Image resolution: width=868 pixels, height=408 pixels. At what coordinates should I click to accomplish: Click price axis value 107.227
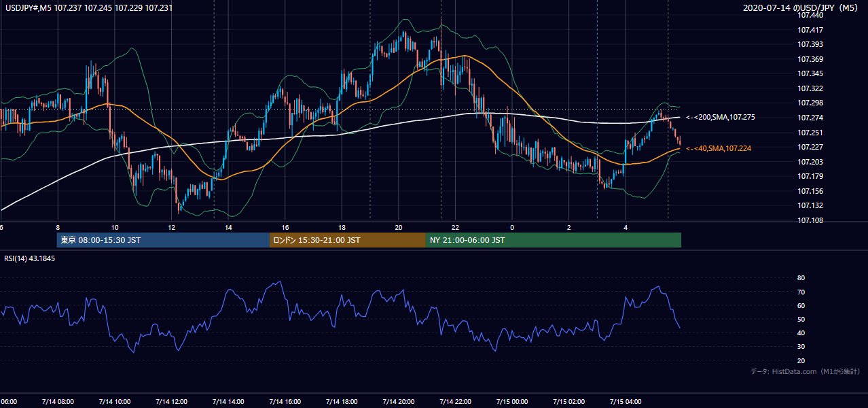click(x=810, y=147)
